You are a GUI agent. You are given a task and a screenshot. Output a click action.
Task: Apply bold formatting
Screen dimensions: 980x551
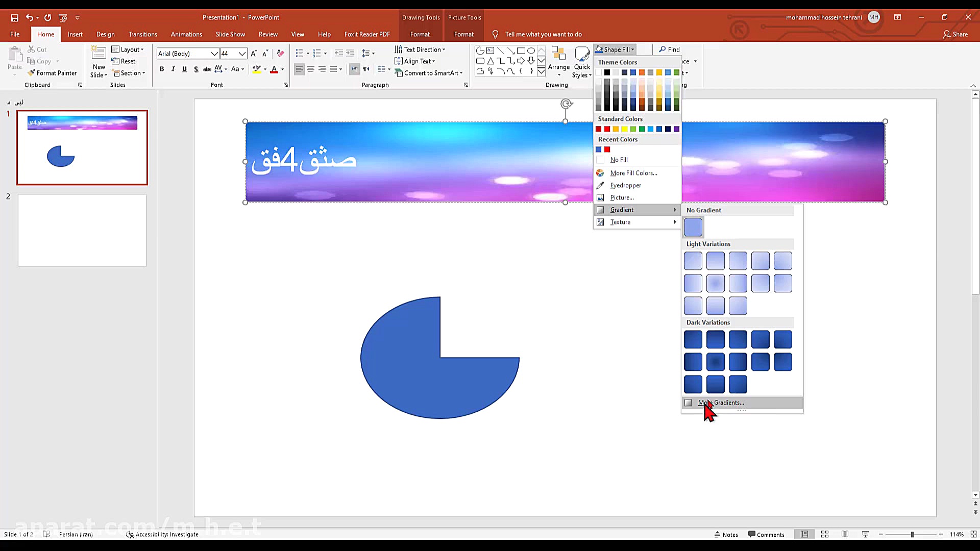point(162,69)
